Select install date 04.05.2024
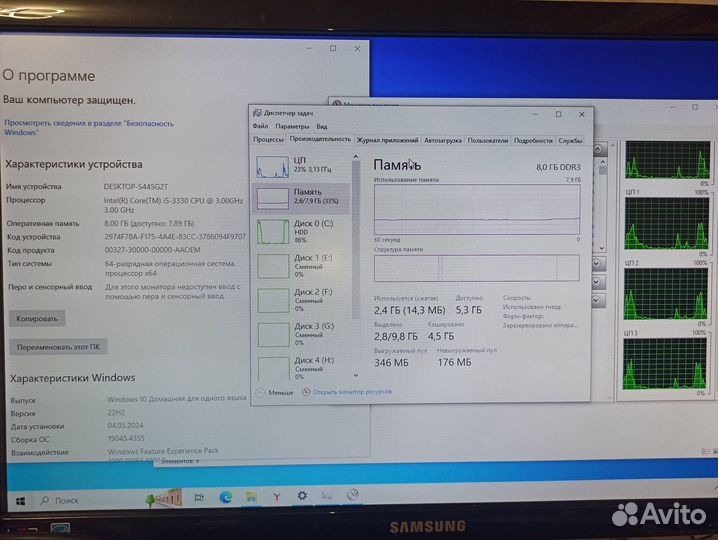The image size is (718, 540). coord(125,425)
